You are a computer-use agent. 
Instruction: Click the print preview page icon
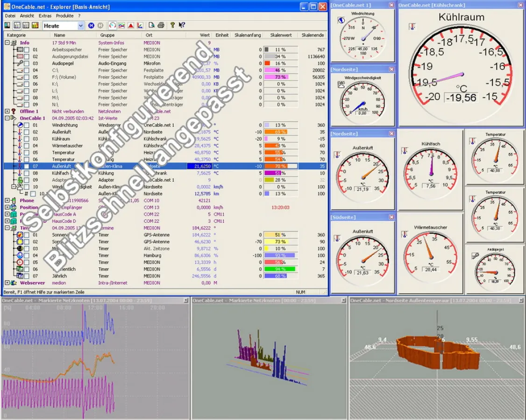(152, 25)
